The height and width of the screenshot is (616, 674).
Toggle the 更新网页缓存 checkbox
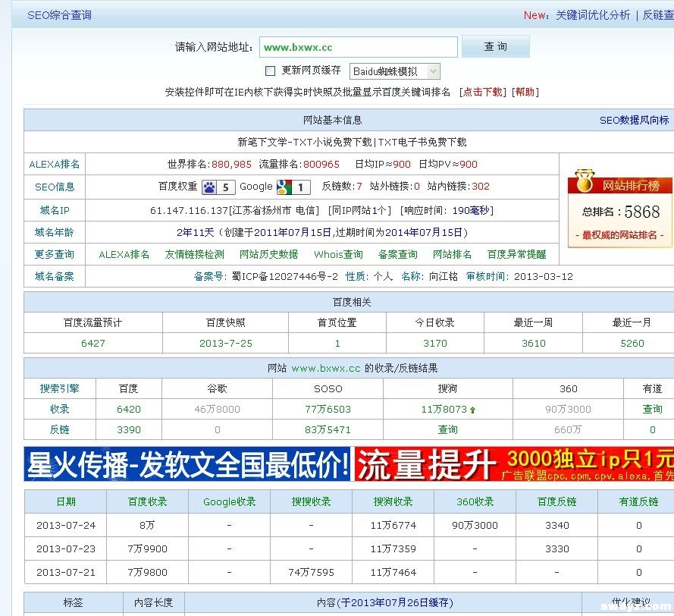[270, 71]
